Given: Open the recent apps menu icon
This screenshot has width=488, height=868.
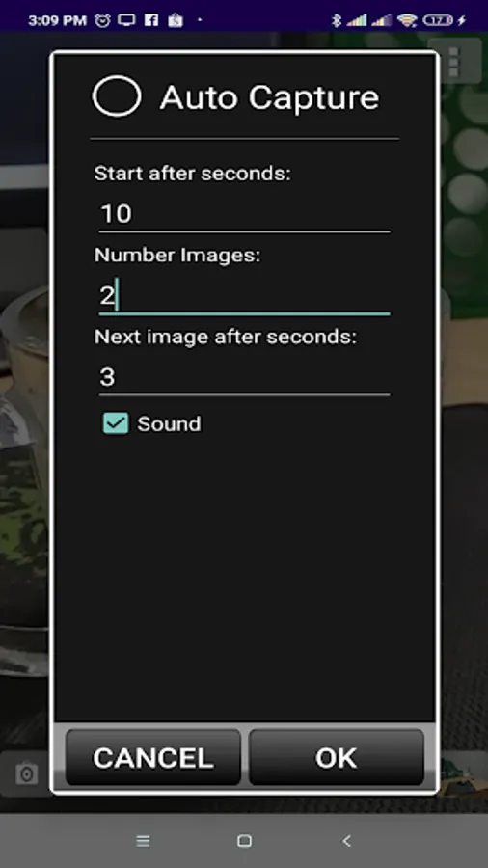Looking at the screenshot, I should pyautogui.click(x=143, y=841).
